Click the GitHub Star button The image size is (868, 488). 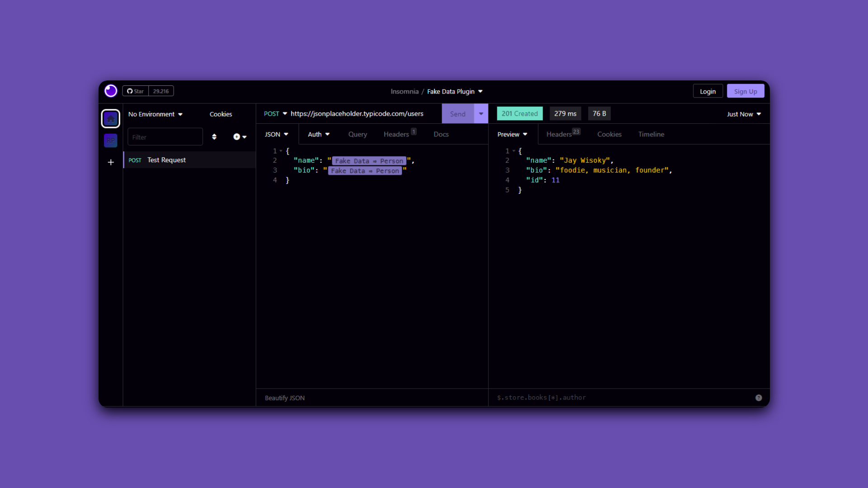point(135,91)
